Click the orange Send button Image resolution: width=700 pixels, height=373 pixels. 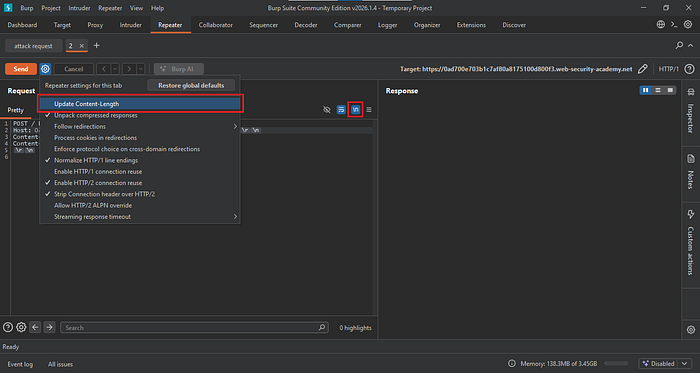(21, 69)
